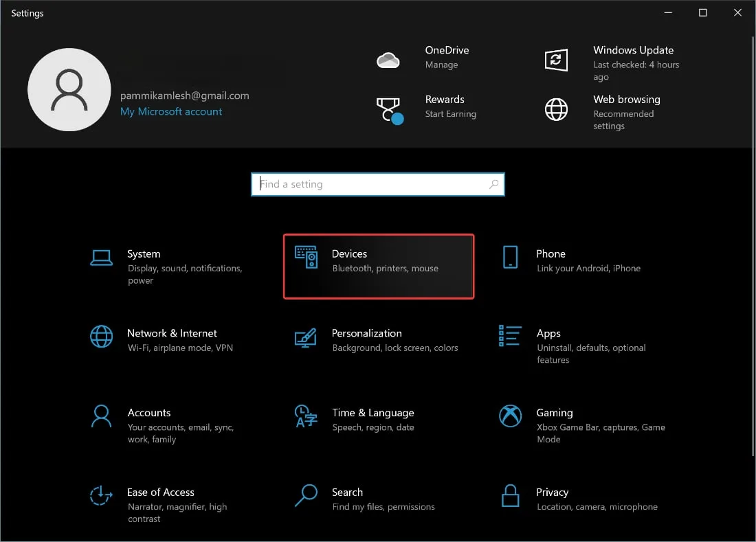The image size is (756, 542).
Task: Open Accounts settings label
Action: coord(149,413)
